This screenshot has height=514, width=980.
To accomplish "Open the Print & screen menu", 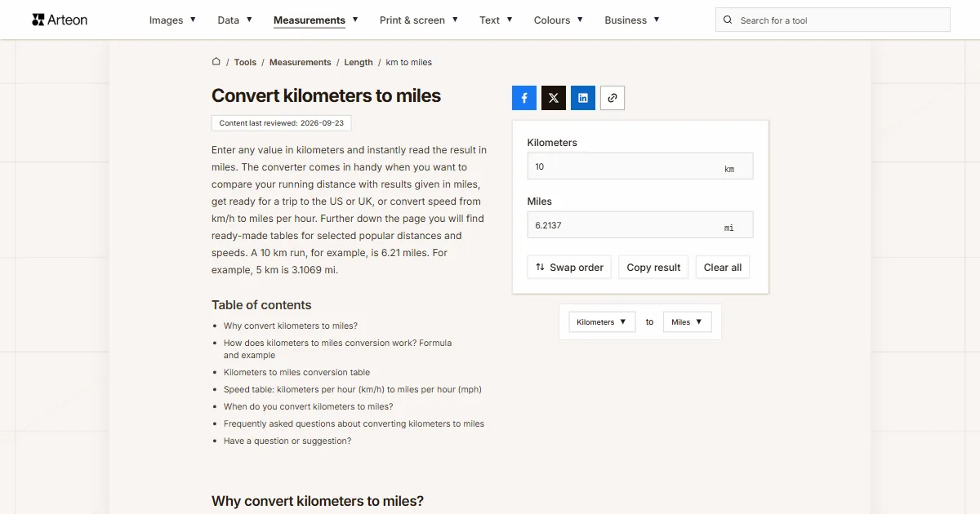I will pos(419,20).
